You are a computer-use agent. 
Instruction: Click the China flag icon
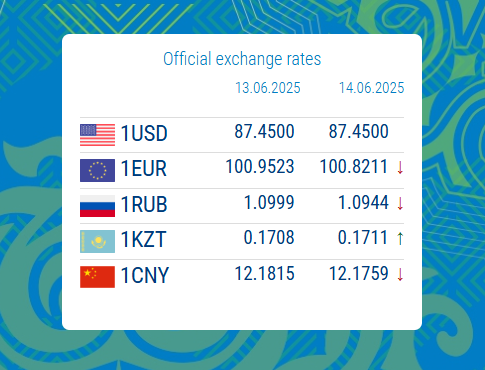point(97,277)
